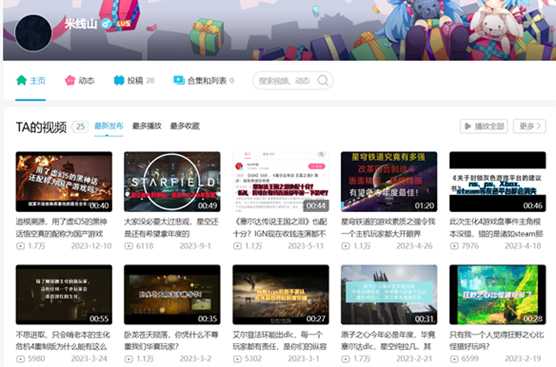556x367 pixels.
Task: Click the 更多 button with chevron
Action: 529,126
